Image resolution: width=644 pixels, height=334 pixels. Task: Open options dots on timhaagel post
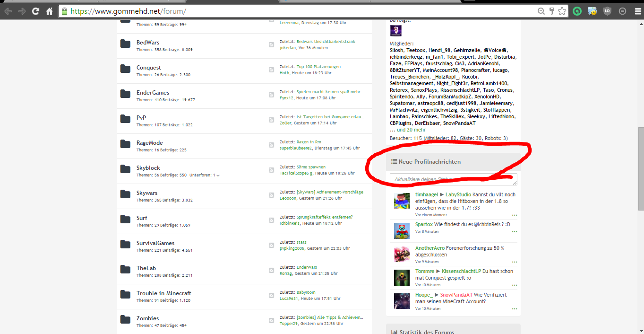[515, 215]
